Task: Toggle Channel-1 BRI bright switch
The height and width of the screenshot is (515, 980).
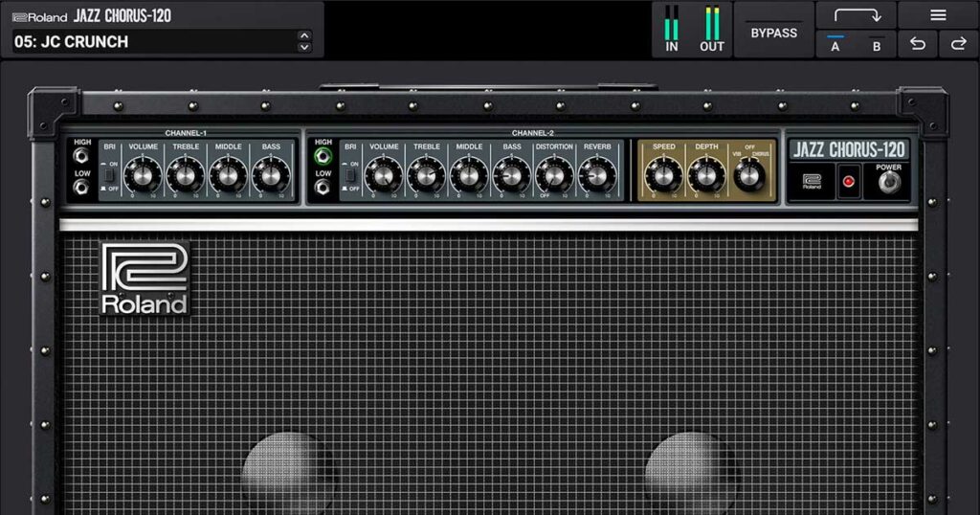Action: pyautogui.click(x=109, y=174)
